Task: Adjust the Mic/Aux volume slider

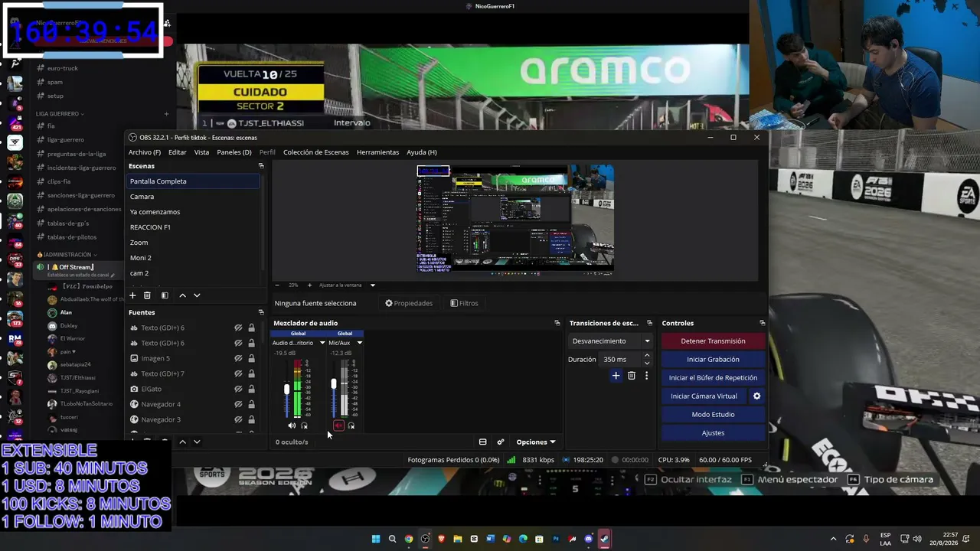Action: (334, 383)
